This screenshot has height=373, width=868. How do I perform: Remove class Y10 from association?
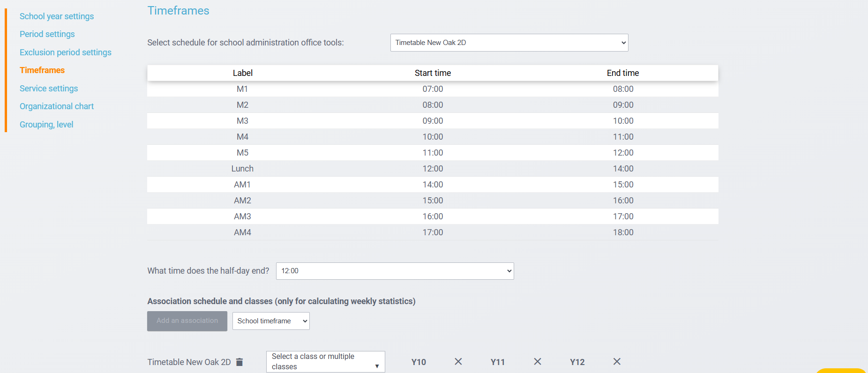coord(458,361)
